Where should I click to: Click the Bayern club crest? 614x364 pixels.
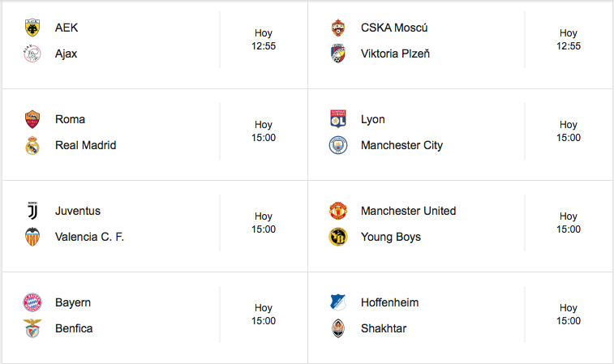coord(32,302)
